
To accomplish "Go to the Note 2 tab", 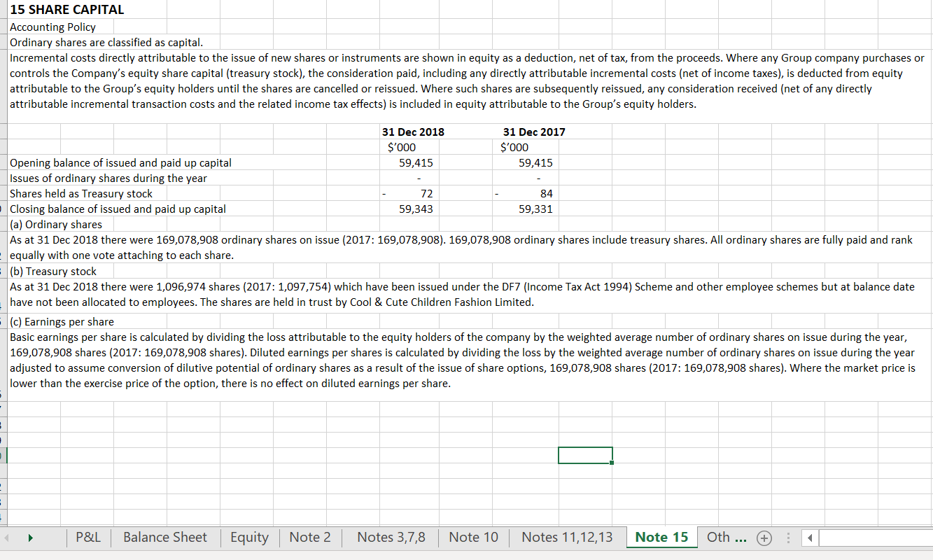I will click(x=310, y=538).
